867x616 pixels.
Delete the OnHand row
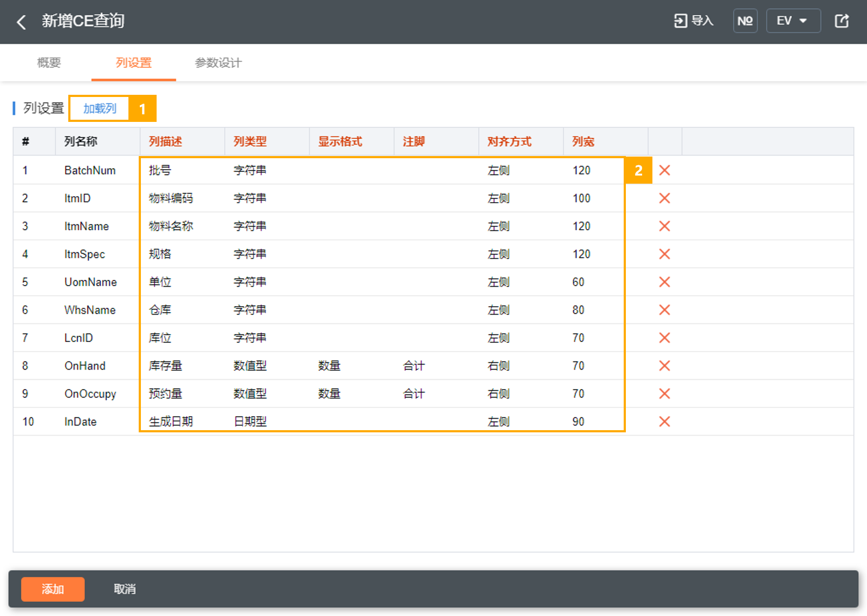click(664, 366)
